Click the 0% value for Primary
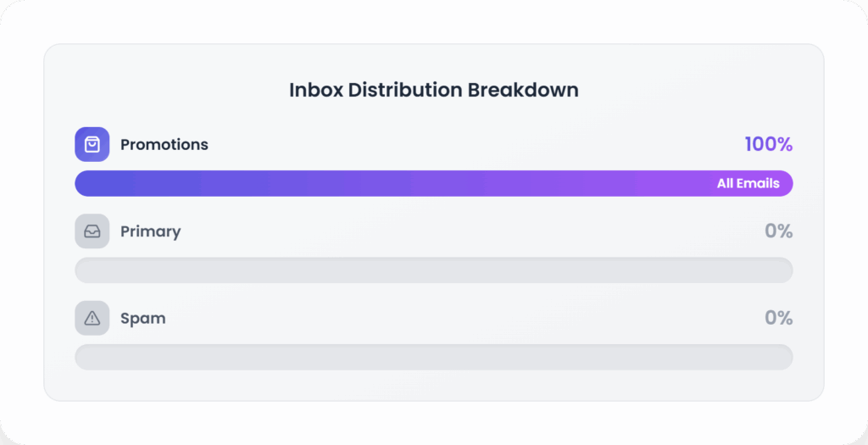Image resolution: width=868 pixels, height=445 pixels. (x=778, y=231)
